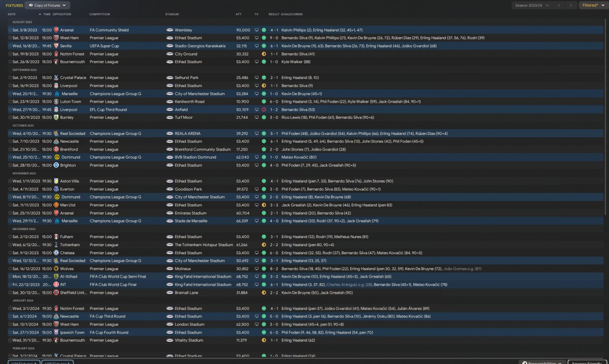609x364 pixels.
Task: Click the stadium icon beside Kenilworth Road
Action: coord(169,102)
